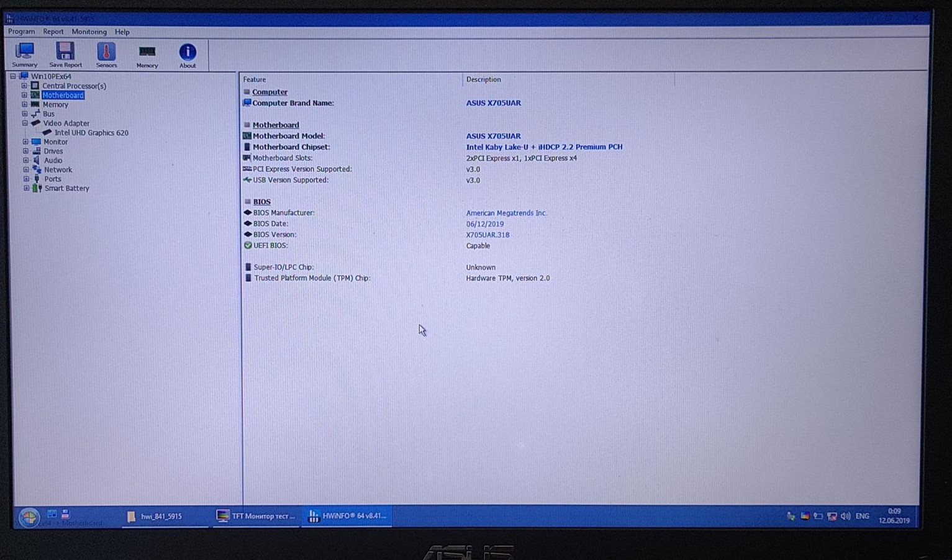Select the Central Processor(s) chip icon
The width and height of the screenshot is (952, 560).
tap(35, 86)
